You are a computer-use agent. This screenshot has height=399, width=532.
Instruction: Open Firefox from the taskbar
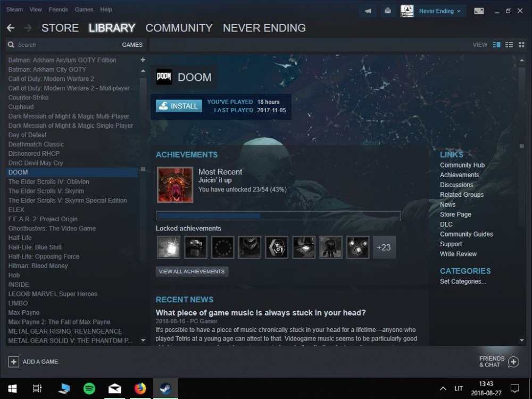click(x=140, y=388)
